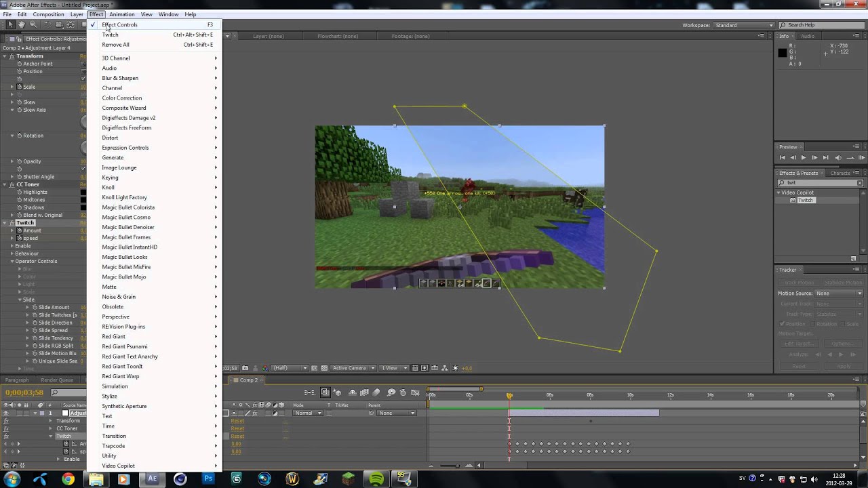Select the Zoom magnifier tool in toolbar
868x488 pixels.
tap(33, 24)
